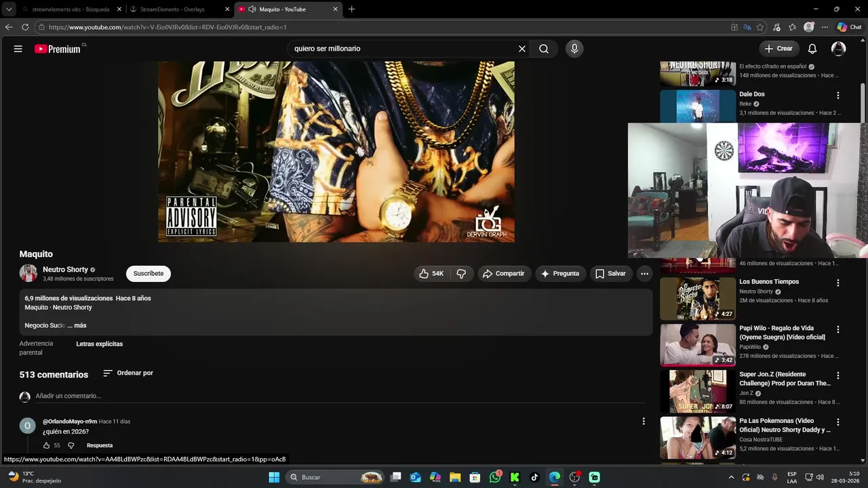868x488 pixels.
Task: Open Edge media control music icon
Action: (776, 27)
